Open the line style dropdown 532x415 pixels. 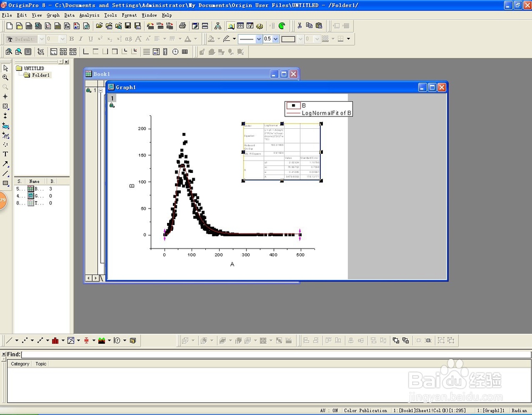click(x=259, y=39)
